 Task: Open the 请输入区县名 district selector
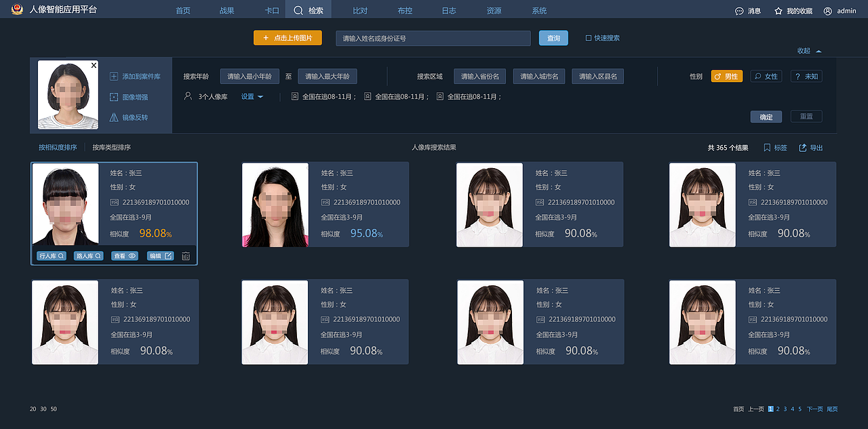(598, 77)
